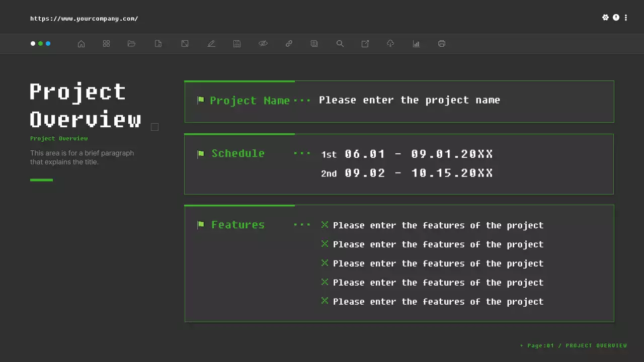Click the green X bullet beside first feature

tap(325, 225)
